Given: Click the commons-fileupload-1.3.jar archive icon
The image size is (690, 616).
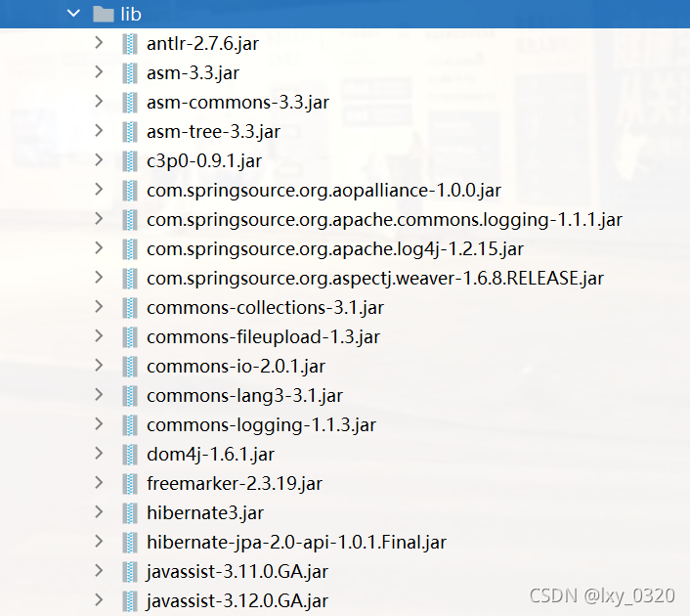Looking at the screenshot, I should point(130,336).
